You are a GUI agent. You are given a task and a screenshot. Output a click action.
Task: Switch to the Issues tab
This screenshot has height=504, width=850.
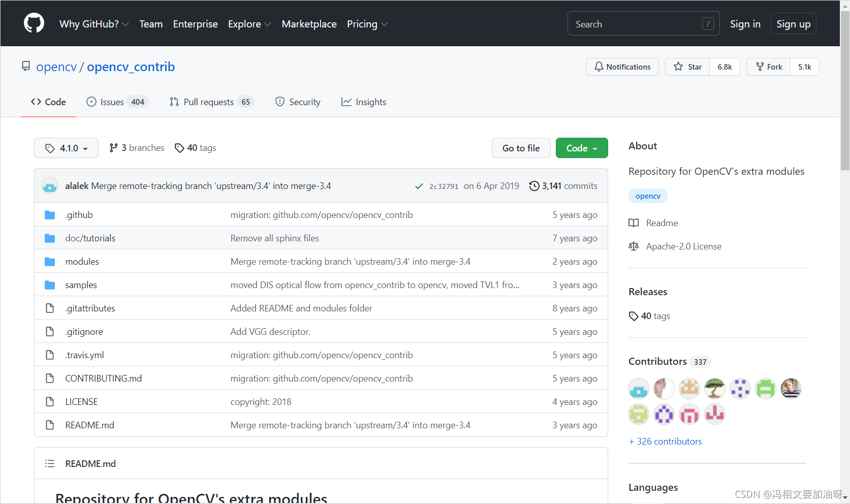tap(117, 102)
